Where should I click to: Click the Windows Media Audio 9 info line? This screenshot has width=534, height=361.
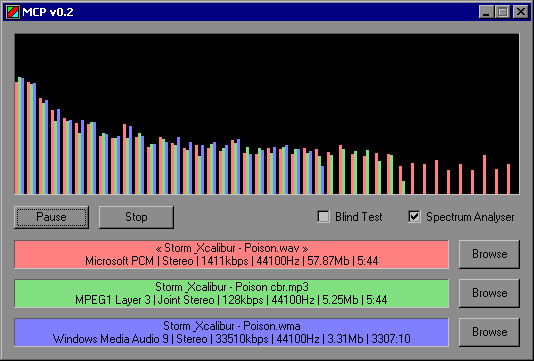coord(232,339)
